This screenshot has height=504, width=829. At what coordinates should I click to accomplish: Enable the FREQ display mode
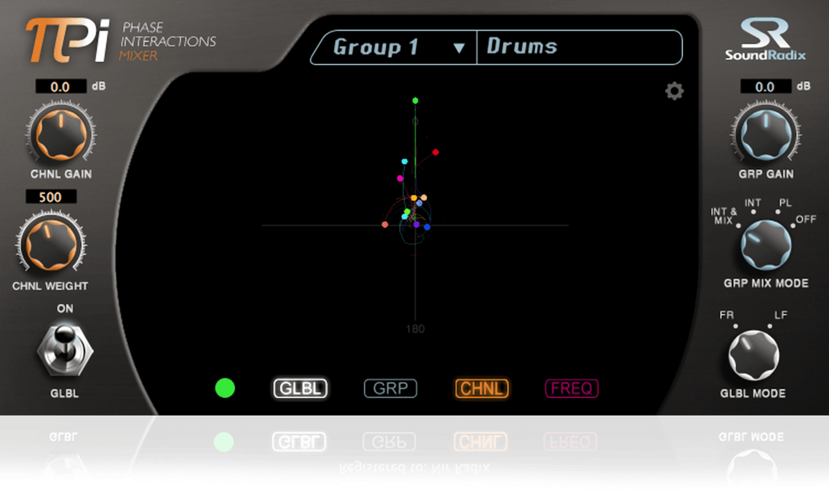point(571,388)
